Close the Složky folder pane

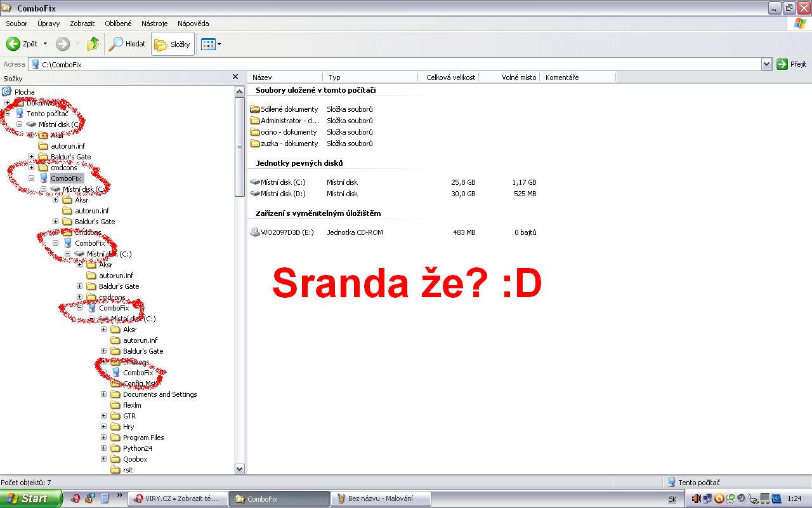pyautogui.click(x=235, y=77)
